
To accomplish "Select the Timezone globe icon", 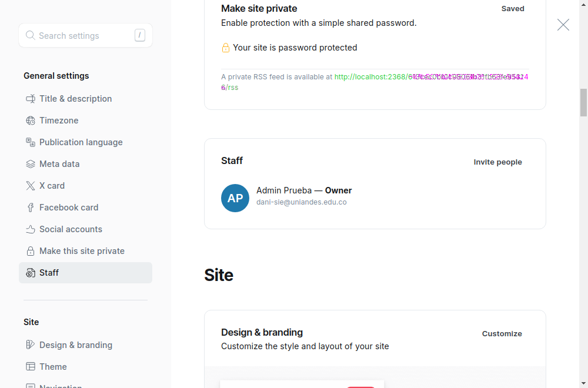I will click(x=31, y=121).
